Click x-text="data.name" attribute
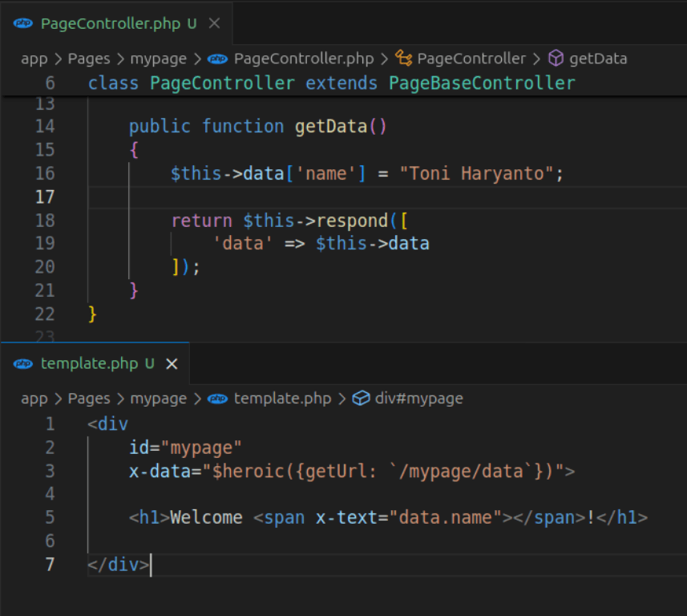Image resolution: width=687 pixels, height=616 pixels. point(409,518)
